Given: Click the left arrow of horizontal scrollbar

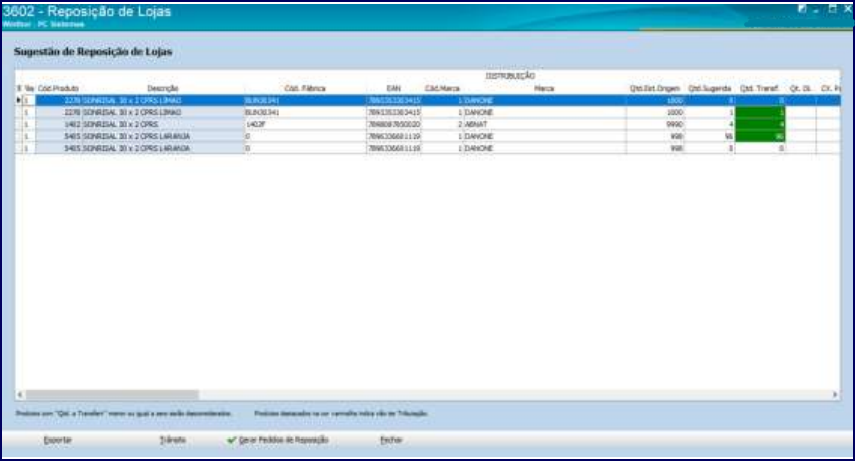Looking at the screenshot, I should point(20,394).
